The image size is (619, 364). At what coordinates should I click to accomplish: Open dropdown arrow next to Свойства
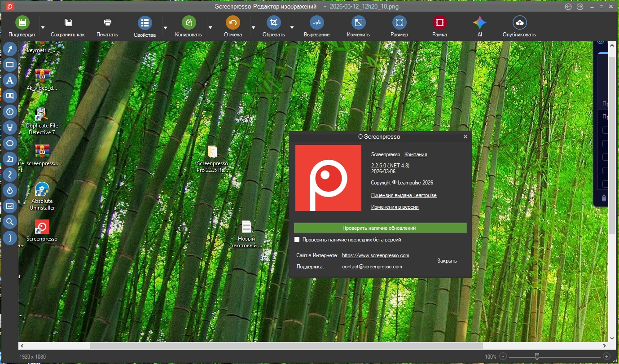point(165,28)
